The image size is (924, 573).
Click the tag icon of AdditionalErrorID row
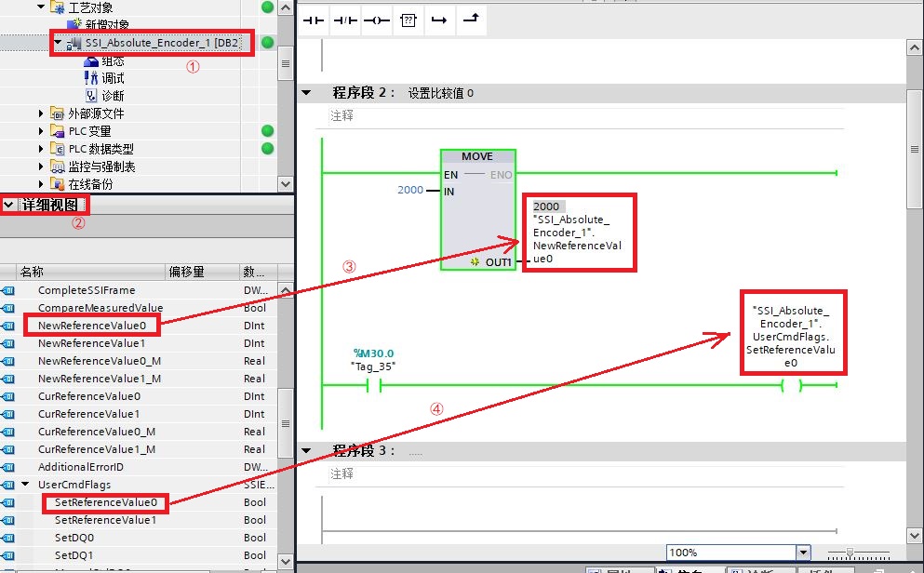[8, 467]
